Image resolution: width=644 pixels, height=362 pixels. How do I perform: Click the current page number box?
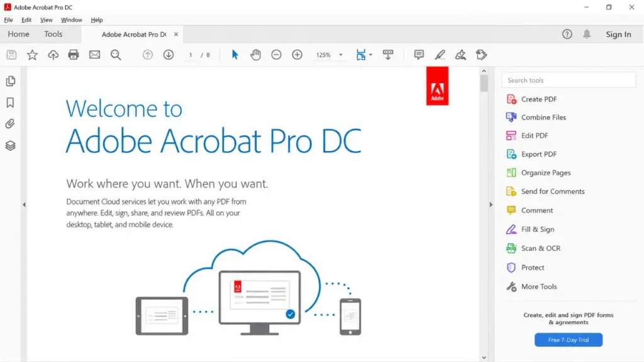coord(191,55)
